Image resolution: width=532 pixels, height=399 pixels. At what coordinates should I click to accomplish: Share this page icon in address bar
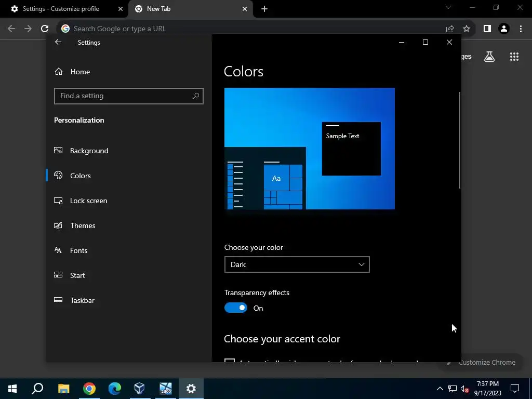(450, 29)
